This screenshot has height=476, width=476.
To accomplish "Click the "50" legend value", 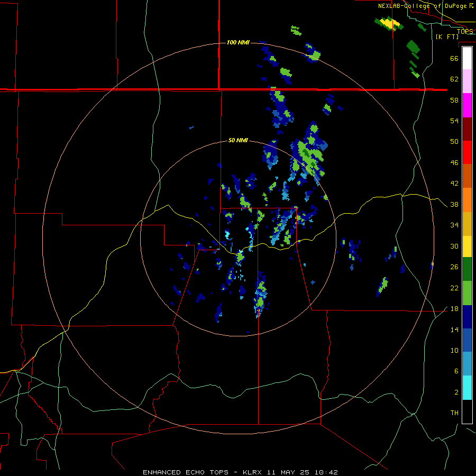I will [x=454, y=141].
